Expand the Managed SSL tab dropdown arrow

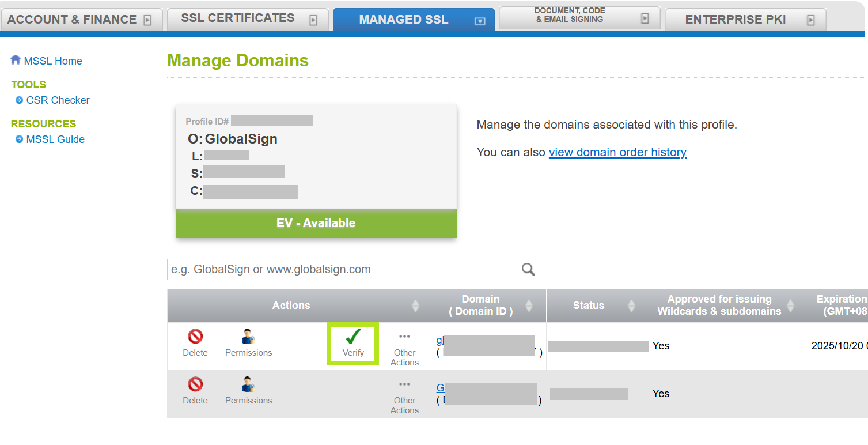pos(480,21)
